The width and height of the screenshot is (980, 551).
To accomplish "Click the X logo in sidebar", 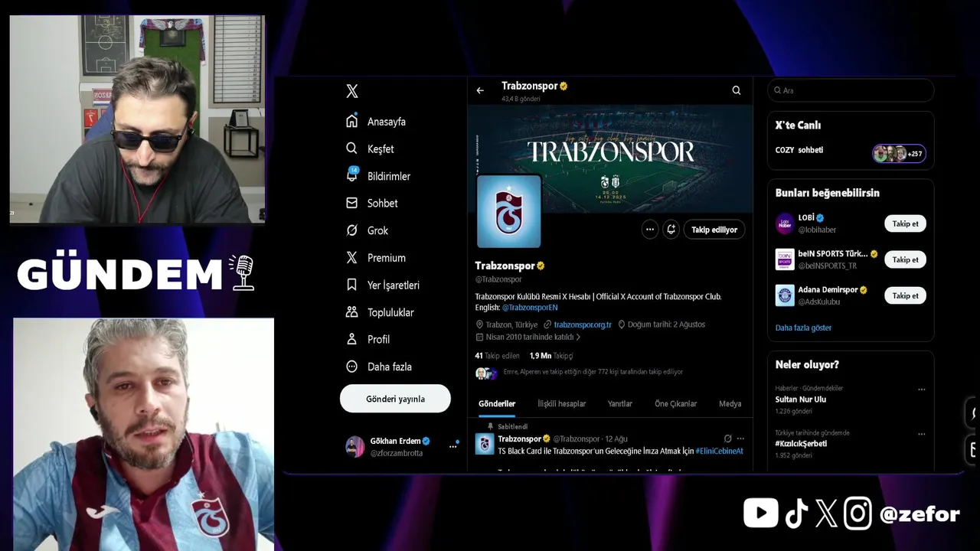I will coord(352,91).
